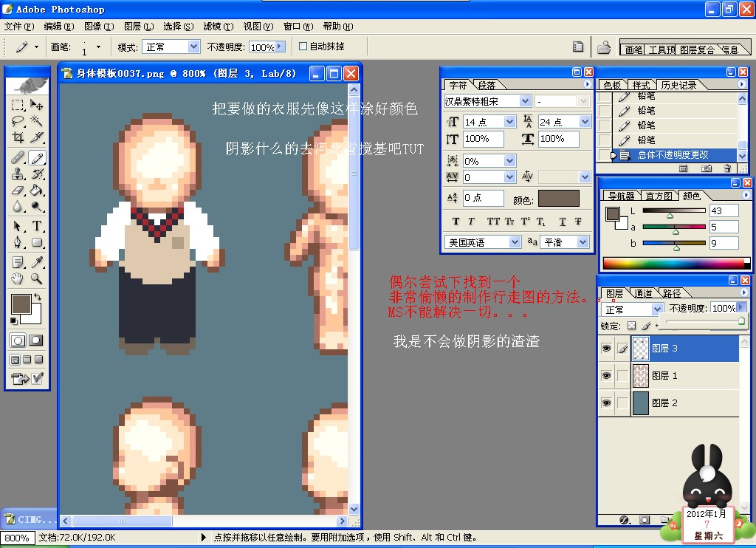Select the History Brush tool
The width and height of the screenshot is (756, 548).
click(x=37, y=174)
